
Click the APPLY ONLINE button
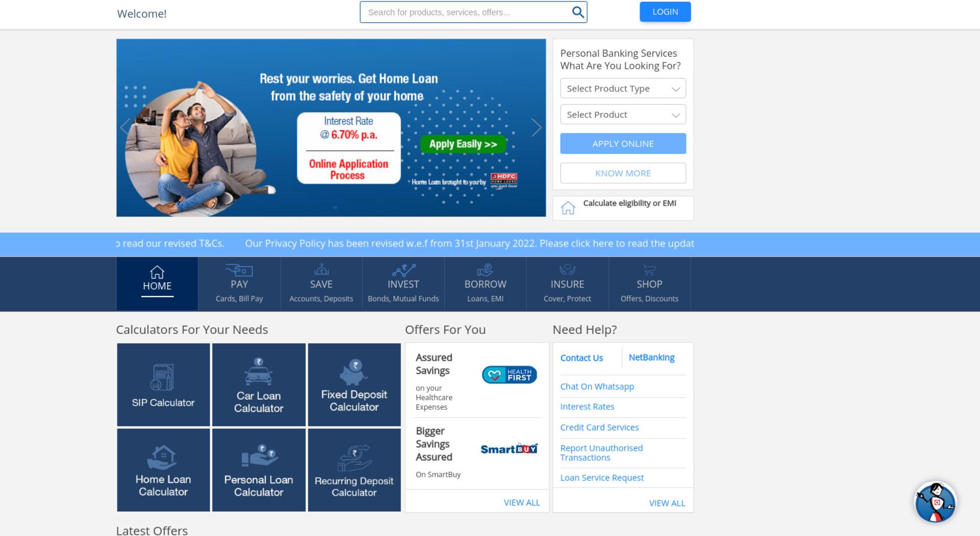click(623, 143)
